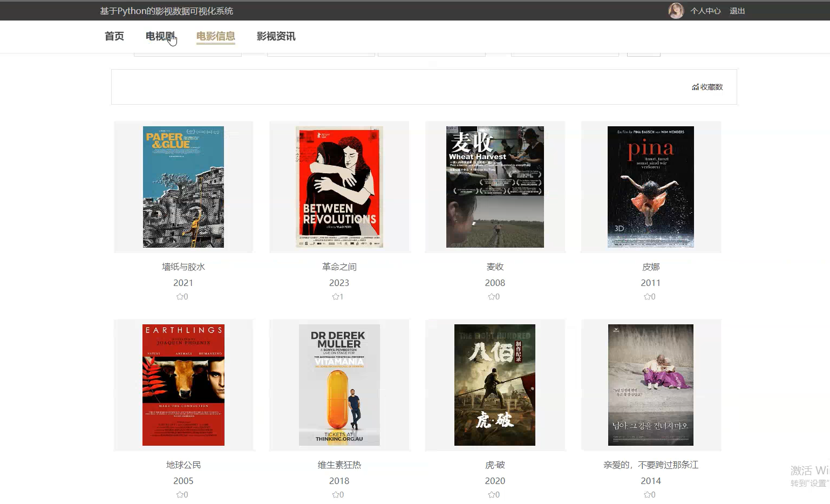830x504 pixels.
Task: Click the title 革命之间
Action: click(339, 267)
